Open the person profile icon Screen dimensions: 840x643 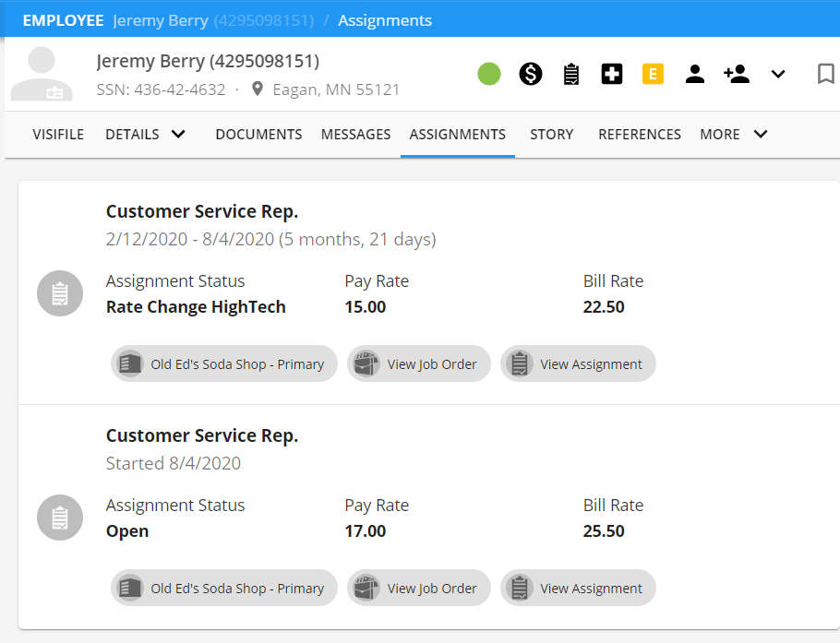click(x=694, y=74)
